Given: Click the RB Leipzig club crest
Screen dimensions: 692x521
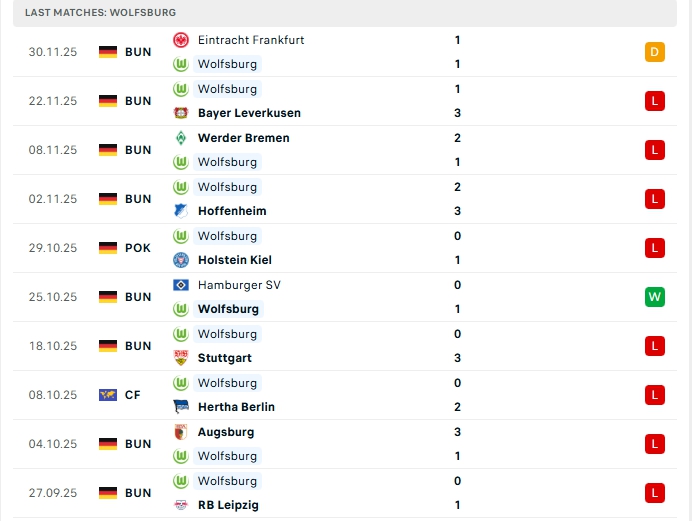Looking at the screenshot, I should [x=181, y=505].
